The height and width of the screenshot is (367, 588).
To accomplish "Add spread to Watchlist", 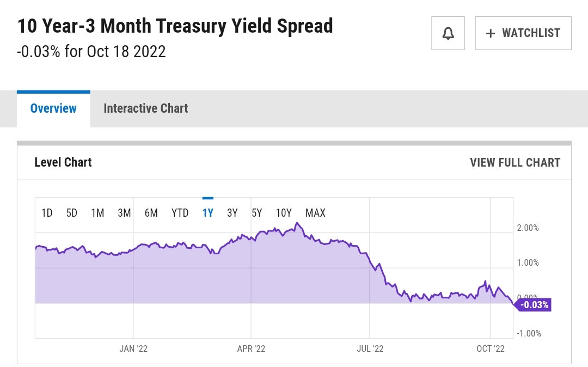I will point(523,33).
